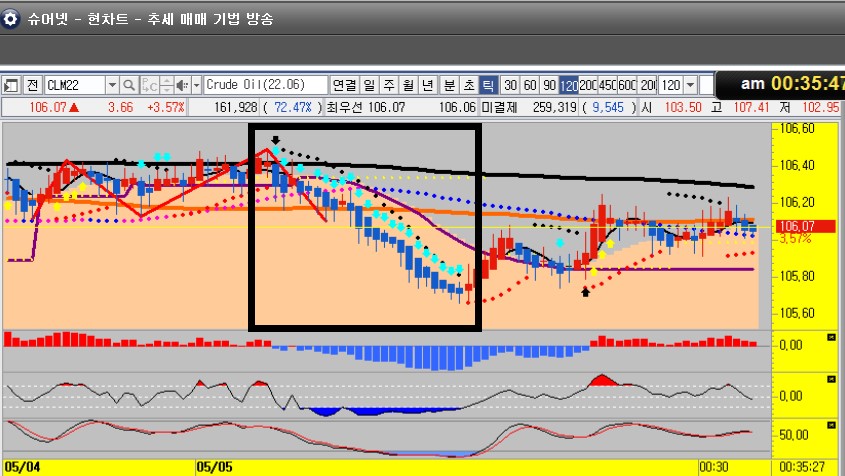
Task: Click the black up-arrow signal near 105.70
Action: 586,292
